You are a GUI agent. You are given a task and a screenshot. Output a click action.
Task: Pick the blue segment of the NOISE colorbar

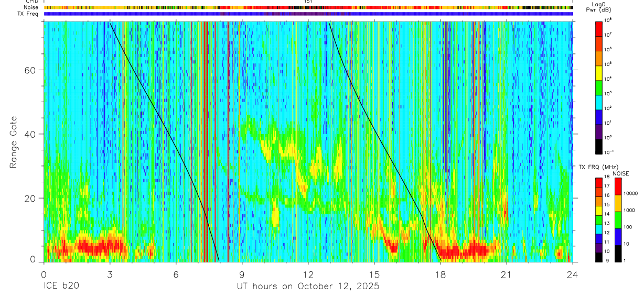618,236
